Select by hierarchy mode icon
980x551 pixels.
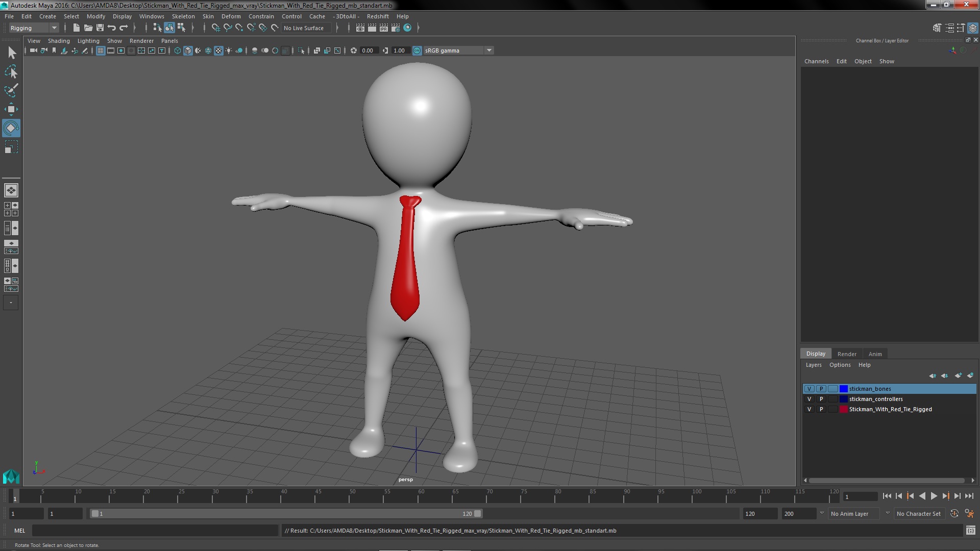[x=157, y=28]
